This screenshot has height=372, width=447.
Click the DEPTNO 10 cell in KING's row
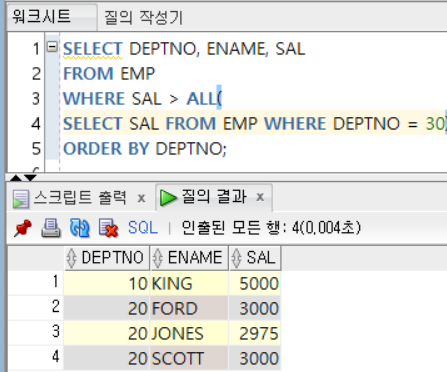(x=107, y=284)
